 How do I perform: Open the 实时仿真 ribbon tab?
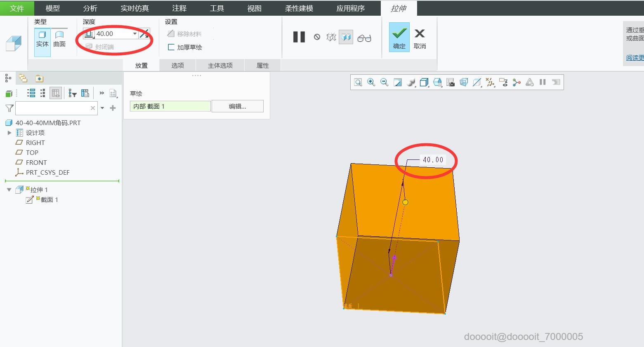pos(135,8)
